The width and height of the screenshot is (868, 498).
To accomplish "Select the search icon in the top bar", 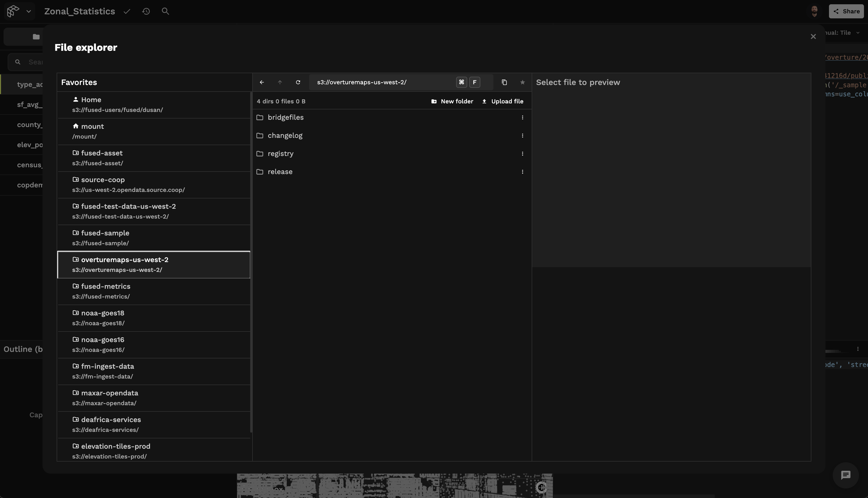I will 166,11.
